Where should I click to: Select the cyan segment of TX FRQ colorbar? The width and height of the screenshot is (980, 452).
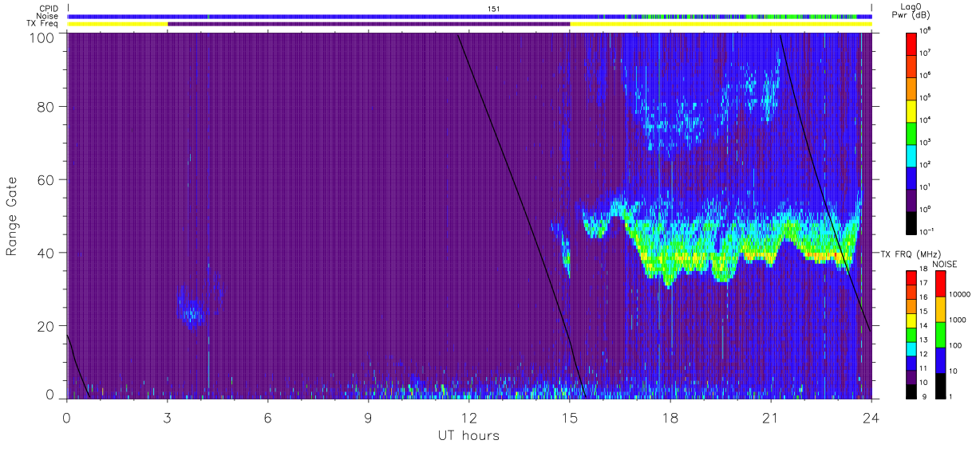click(x=911, y=348)
